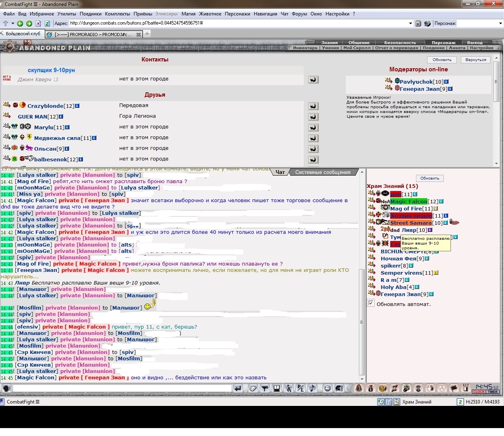504x436 pixels.
Task: Click the browser forward green arrow
Action: [29, 23]
